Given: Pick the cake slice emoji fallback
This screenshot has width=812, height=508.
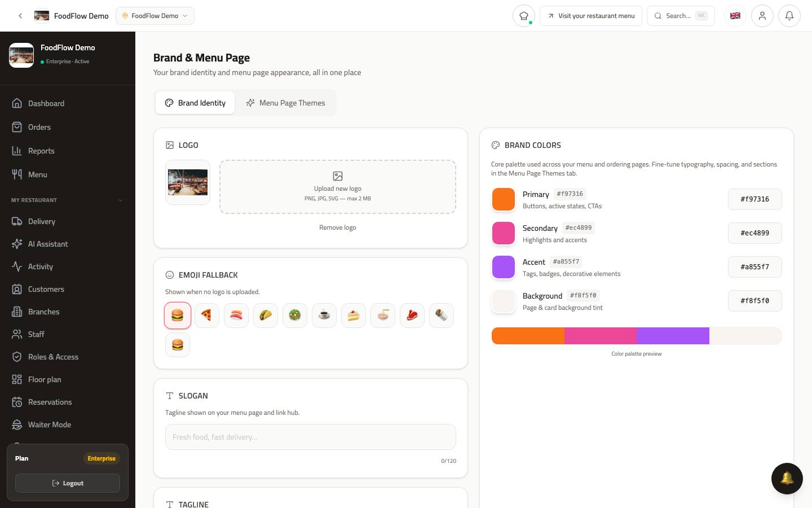Looking at the screenshot, I should tap(354, 316).
